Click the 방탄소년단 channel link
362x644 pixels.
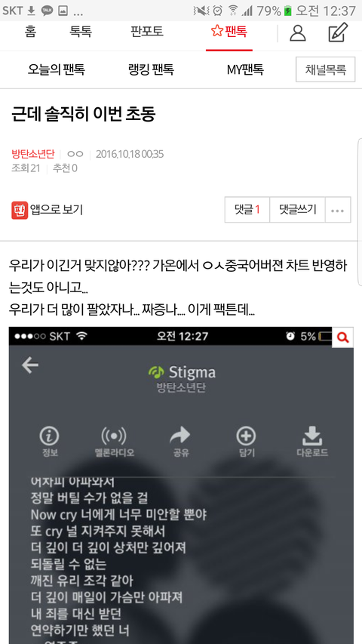click(x=33, y=155)
